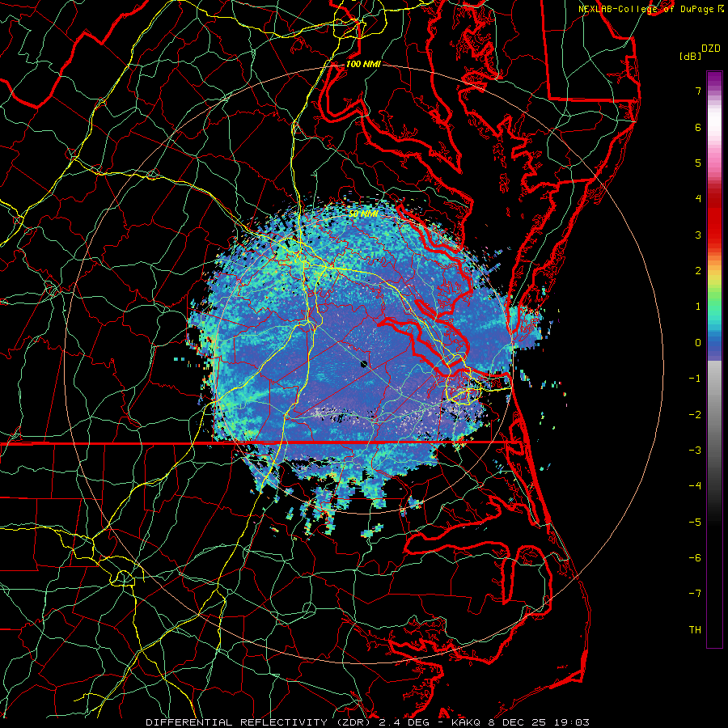Click the -5 scale value
The width and height of the screenshot is (728, 728).
(x=695, y=523)
